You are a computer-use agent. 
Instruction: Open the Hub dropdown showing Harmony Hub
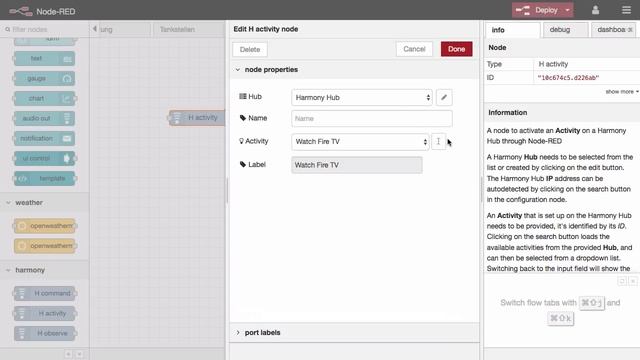[x=362, y=98]
